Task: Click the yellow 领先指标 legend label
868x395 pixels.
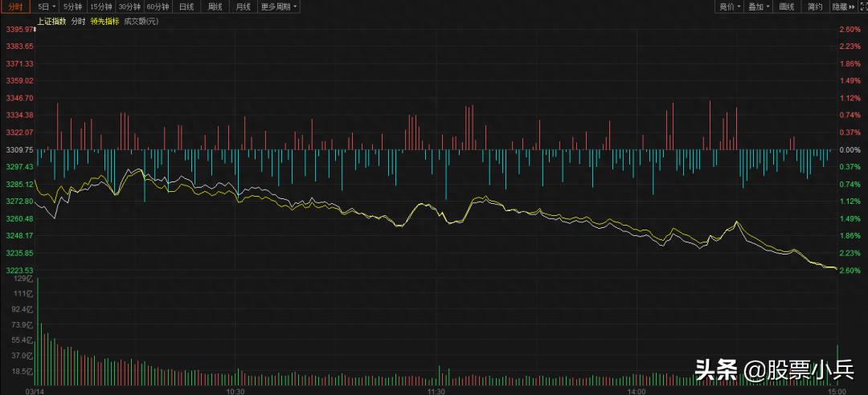Action: 105,21
